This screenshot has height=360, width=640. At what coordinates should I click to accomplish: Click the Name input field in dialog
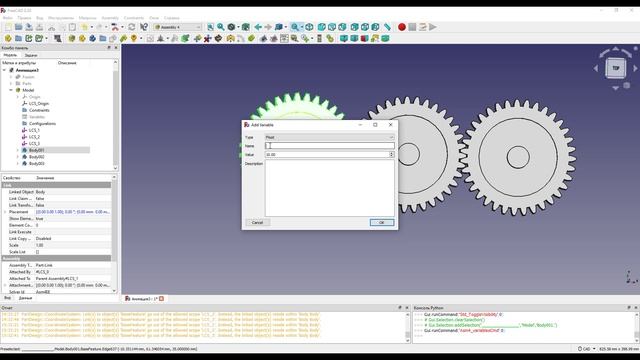329,146
